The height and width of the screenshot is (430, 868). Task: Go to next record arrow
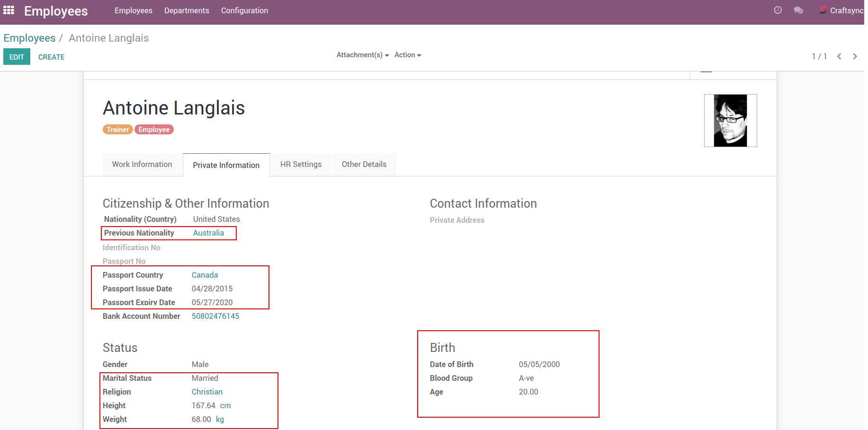pyautogui.click(x=855, y=56)
